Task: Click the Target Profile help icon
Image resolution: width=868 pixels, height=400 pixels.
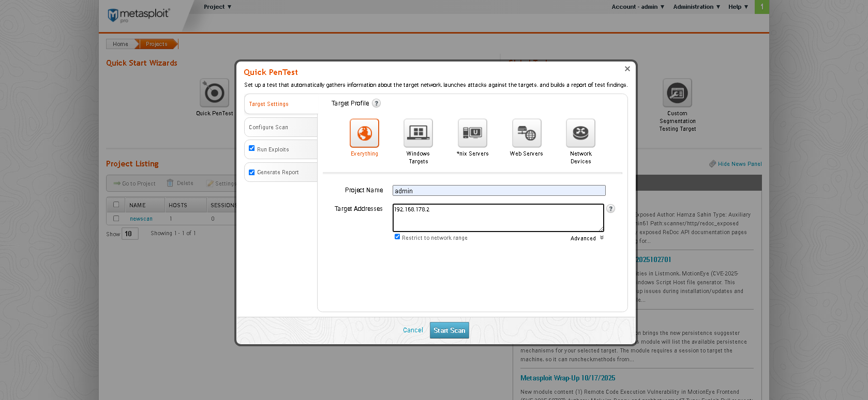Action: (377, 103)
